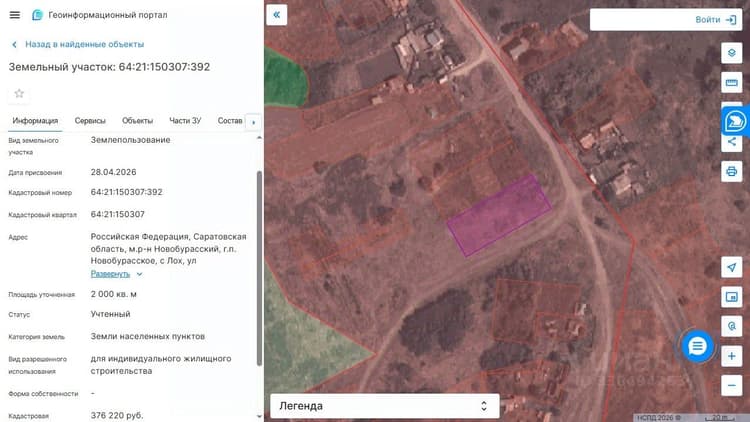This screenshot has height=422, width=750.
Task: Show more tabs with right arrow
Action: click(254, 122)
